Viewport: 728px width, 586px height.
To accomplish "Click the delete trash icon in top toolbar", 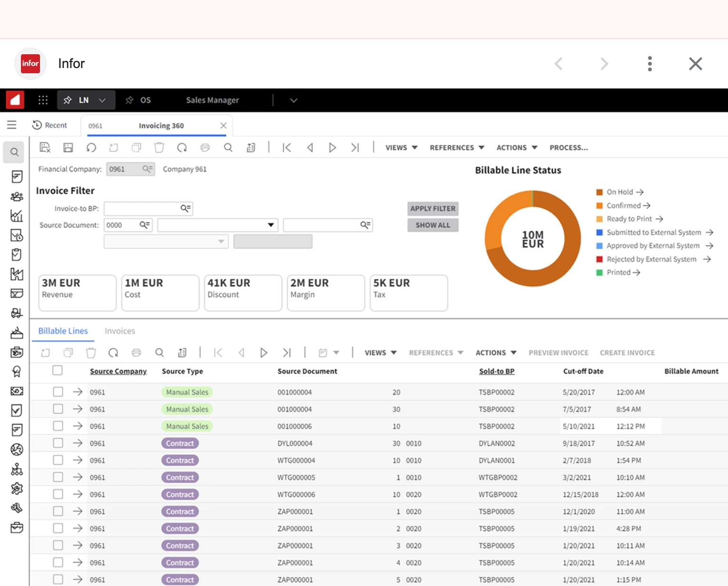I will coord(159,147).
